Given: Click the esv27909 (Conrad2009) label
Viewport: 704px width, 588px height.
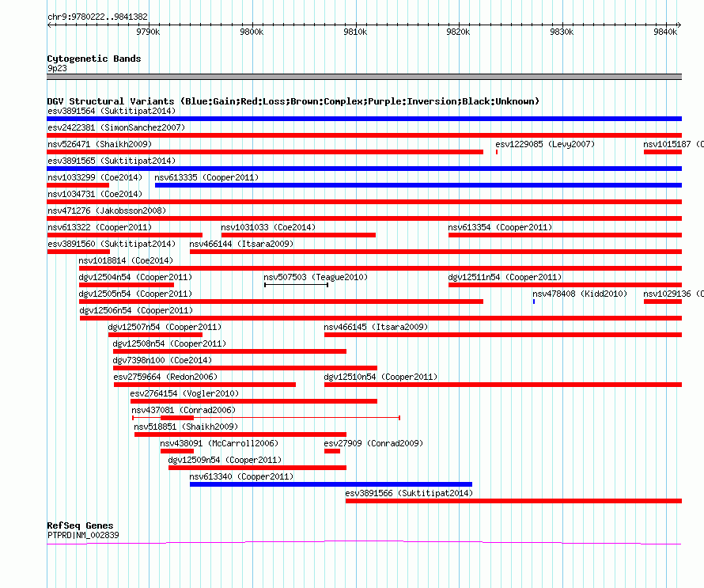Looking at the screenshot, I should point(373,443).
